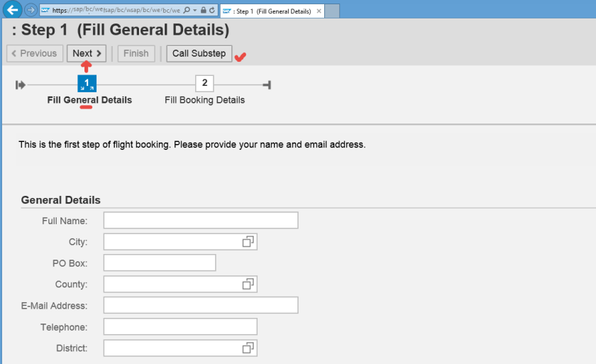
Task: Click the browser back arrow button
Action: (x=12, y=11)
